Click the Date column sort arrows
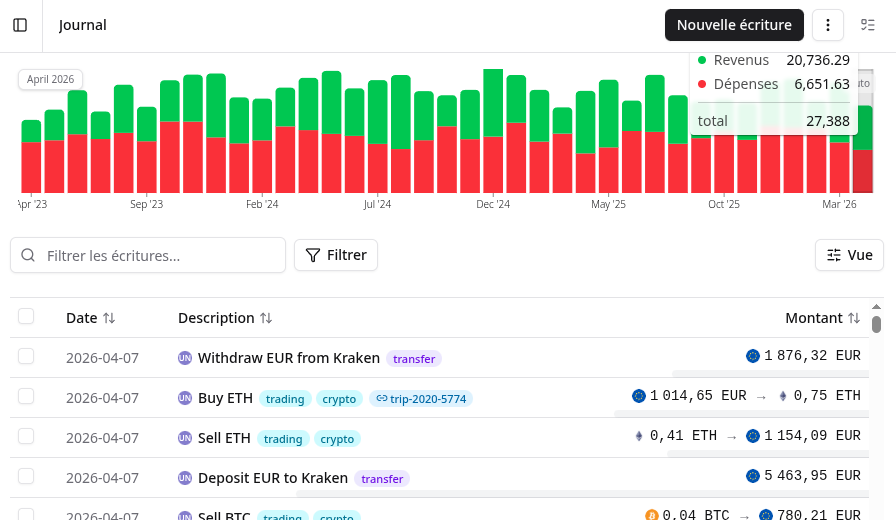 [x=109, y=318]
